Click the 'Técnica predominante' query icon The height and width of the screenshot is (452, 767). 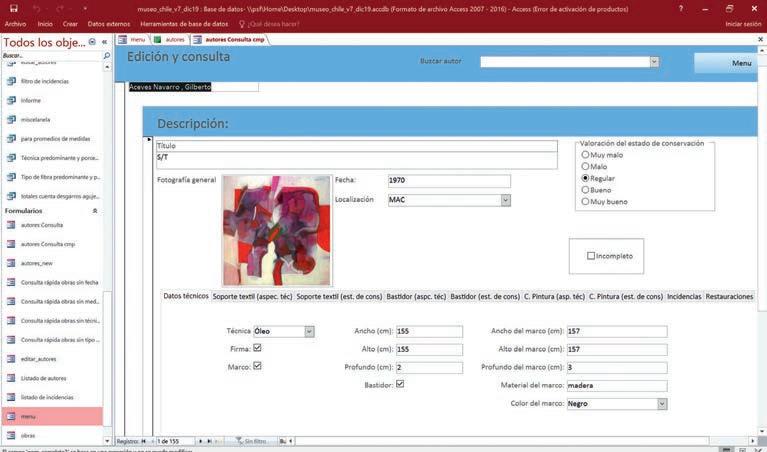[x=11, y=158]
